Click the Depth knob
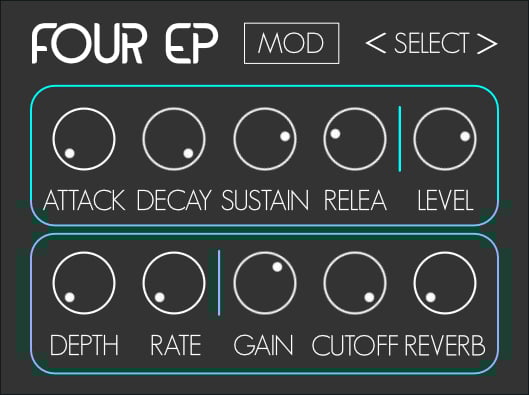Image resolution: width=529 pixels, height=395 pixels. point(84,283)
